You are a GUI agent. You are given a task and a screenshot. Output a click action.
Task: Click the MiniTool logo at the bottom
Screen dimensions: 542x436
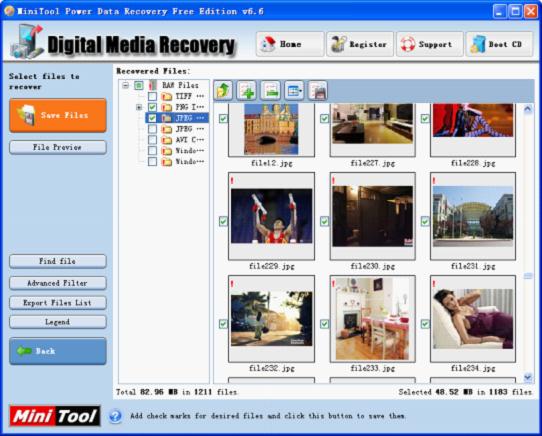pos(55,416)
